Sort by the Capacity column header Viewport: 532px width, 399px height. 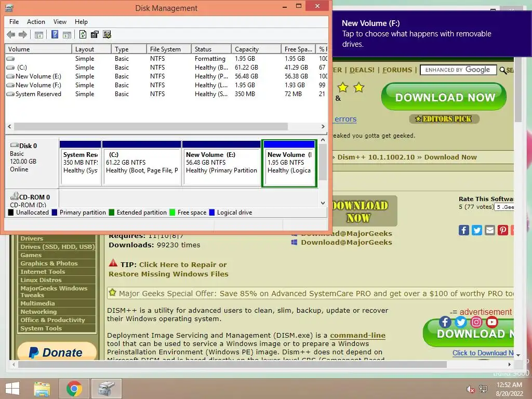click(256, 49)
